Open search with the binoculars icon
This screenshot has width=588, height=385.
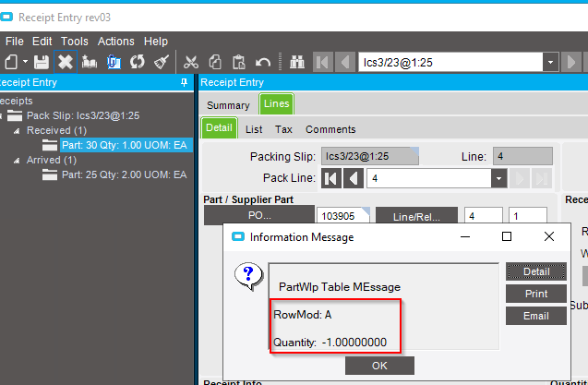(x=297, y=62)
